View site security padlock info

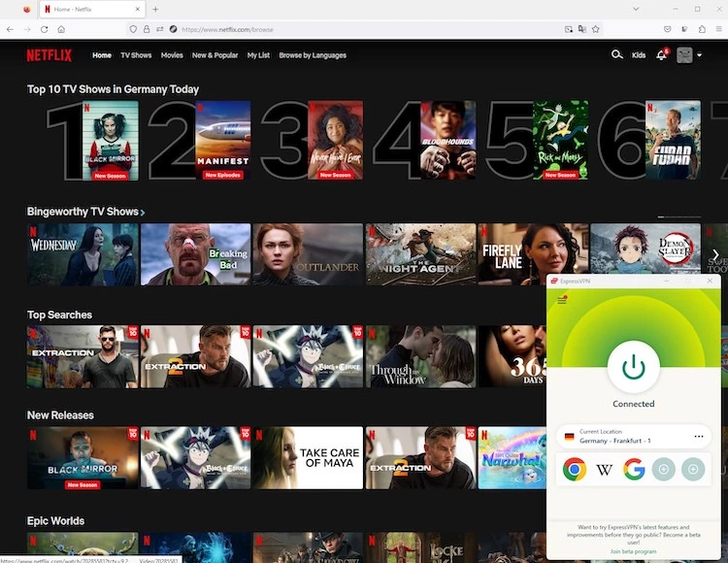(x=147, y=29)
